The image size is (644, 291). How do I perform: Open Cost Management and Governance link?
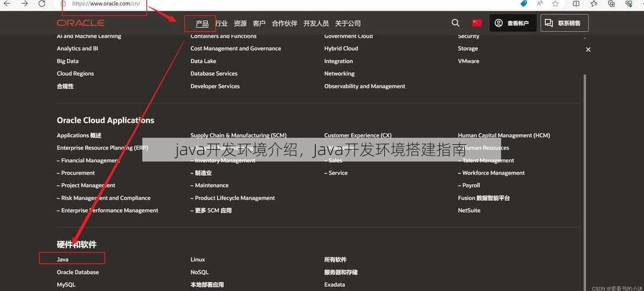[x=236, y=49]
